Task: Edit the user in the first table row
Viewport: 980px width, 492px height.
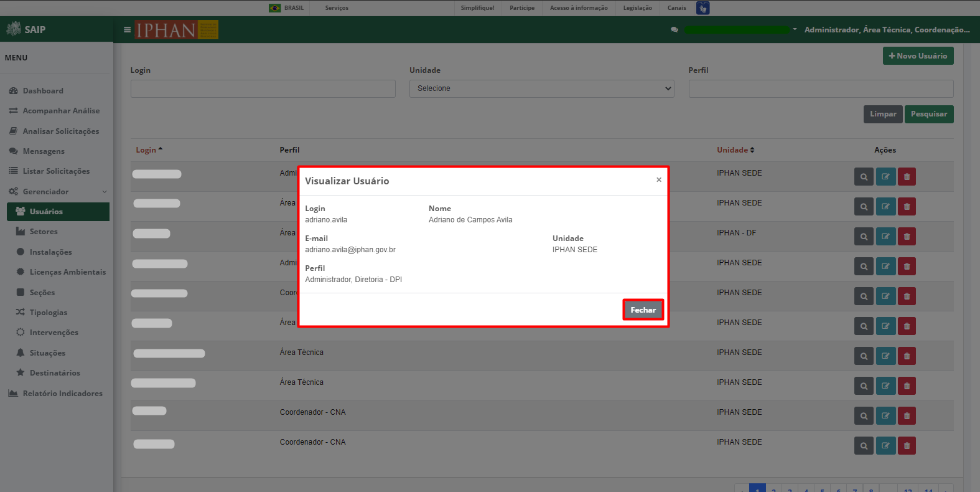Action: pos(885,177)
